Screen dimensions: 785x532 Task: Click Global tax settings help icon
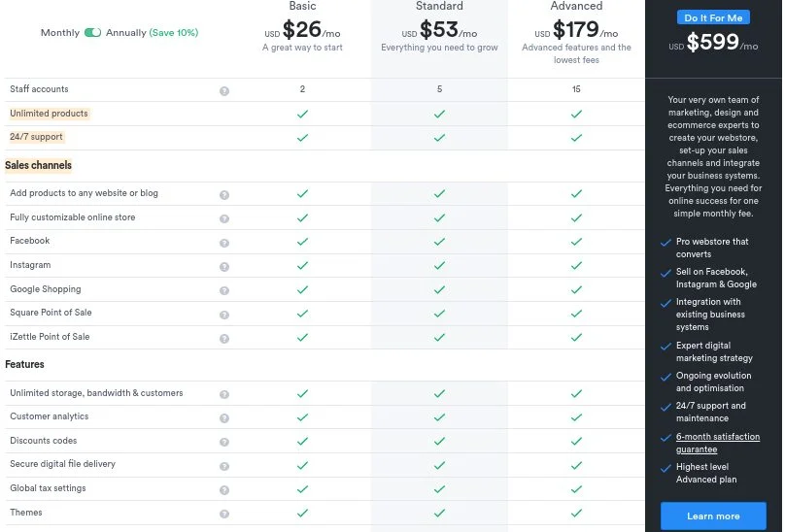pyautogui.click(x=224, y=490)
